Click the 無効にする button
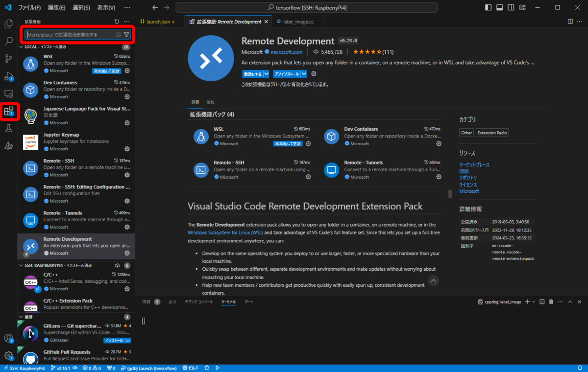 [x=252, y=74]
